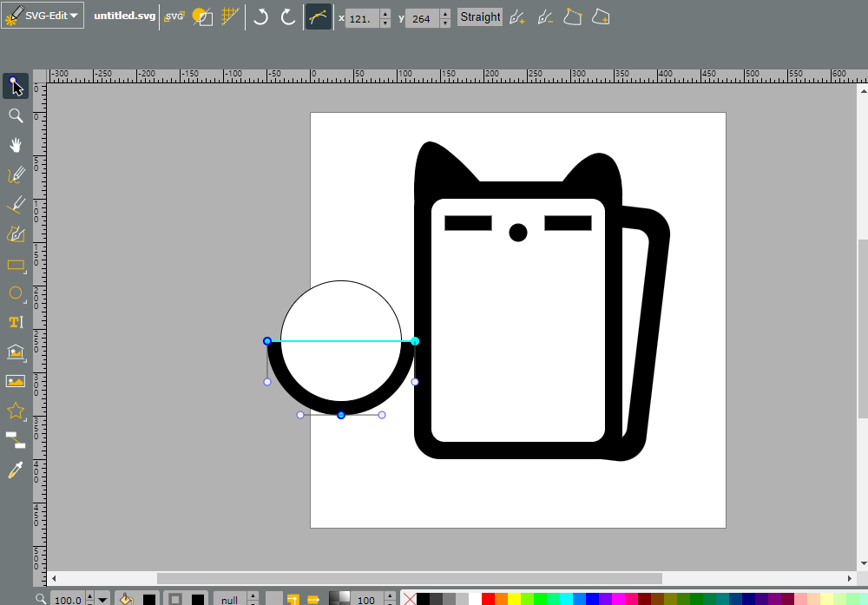Choose the Star shape library tool

click(x=16, y=411)
